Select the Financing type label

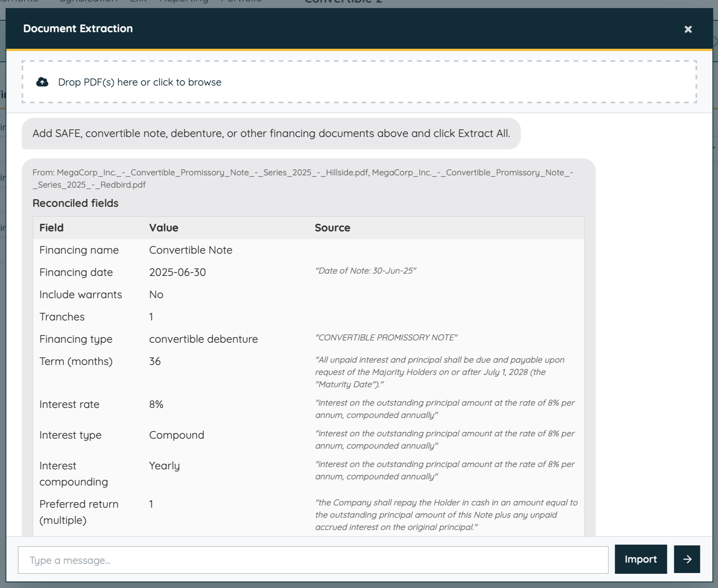tap(76, 339)
